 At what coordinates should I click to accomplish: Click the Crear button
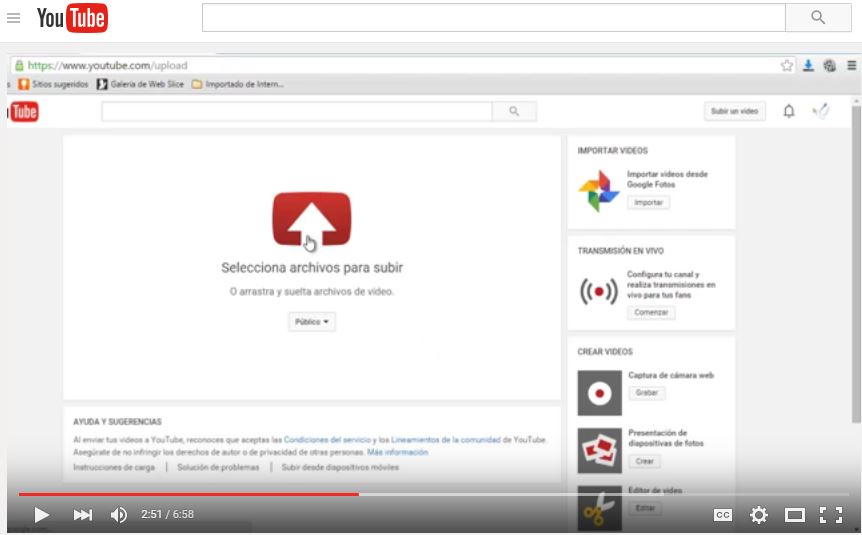point(645,461)
